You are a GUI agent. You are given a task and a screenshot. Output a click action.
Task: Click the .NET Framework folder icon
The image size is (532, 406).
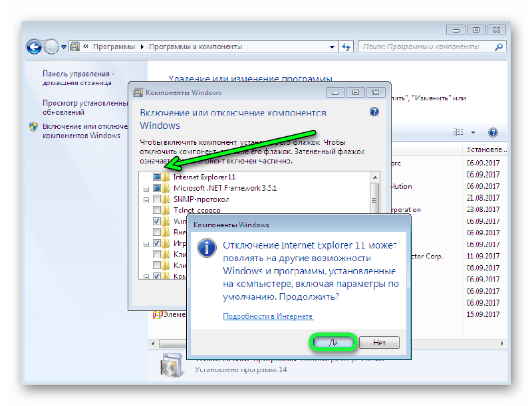click(x=166, y=188)
